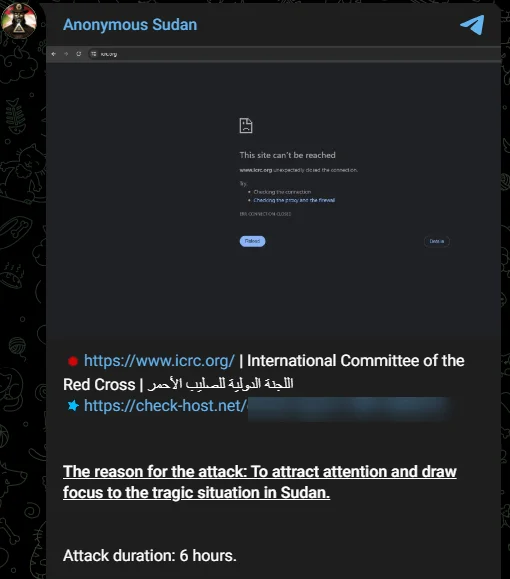510x579 pixels.
Task: Open 'Checking the proxy and the firewall' link
Action: (x=294, y=200)
